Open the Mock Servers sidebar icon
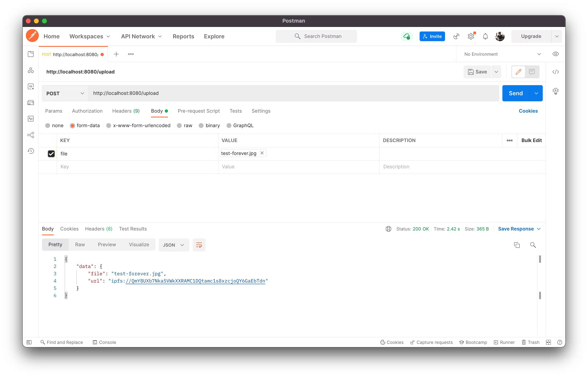 coord(31,103)
